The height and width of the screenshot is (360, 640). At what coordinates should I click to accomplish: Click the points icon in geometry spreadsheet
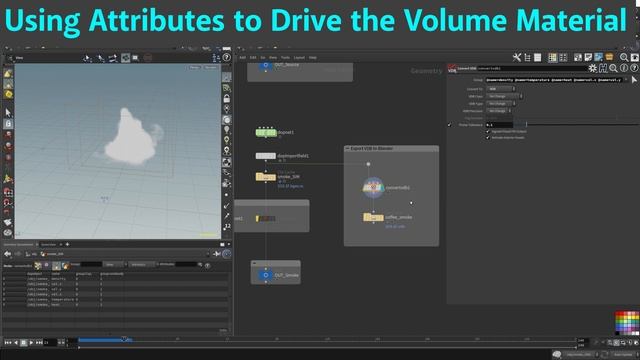[38, 265]
